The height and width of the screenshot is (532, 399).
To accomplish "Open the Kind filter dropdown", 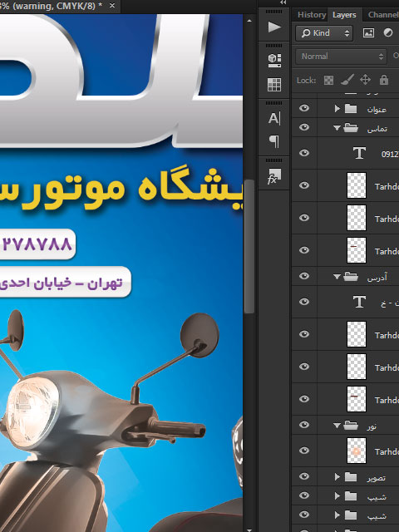I will click(324, 33).
